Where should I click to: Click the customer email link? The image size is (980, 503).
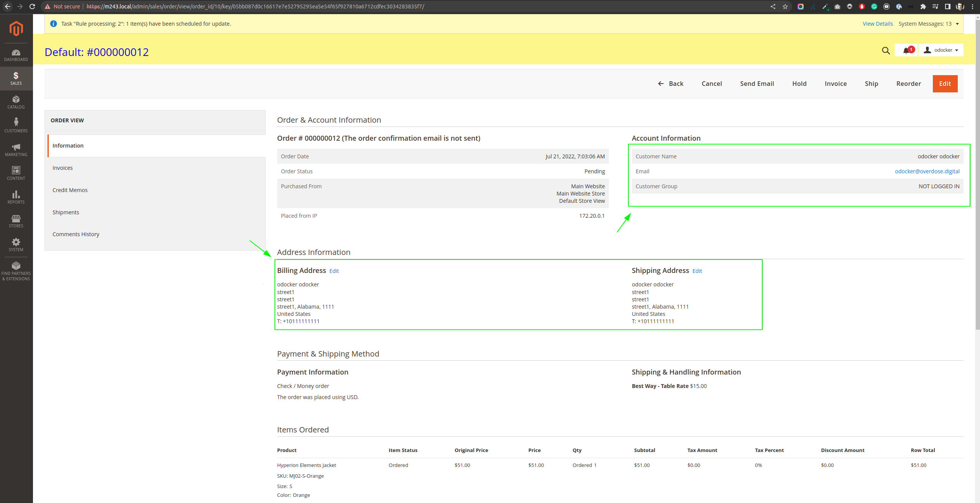[x=927, y=171]
